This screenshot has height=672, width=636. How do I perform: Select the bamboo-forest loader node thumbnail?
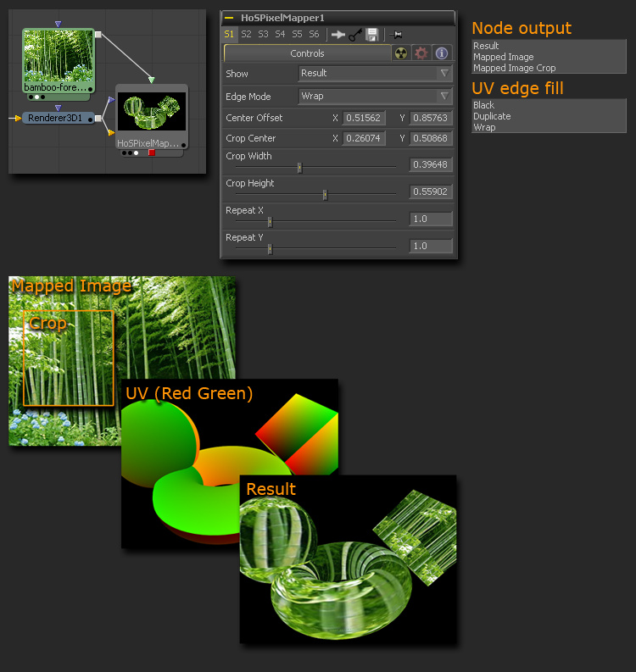58,56
